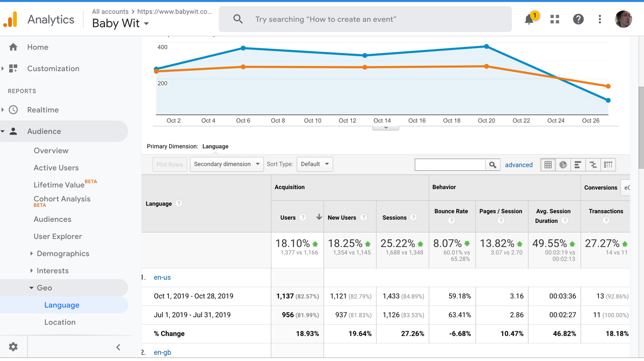Switch to Performance bar view icon

(x=578, y=165)
